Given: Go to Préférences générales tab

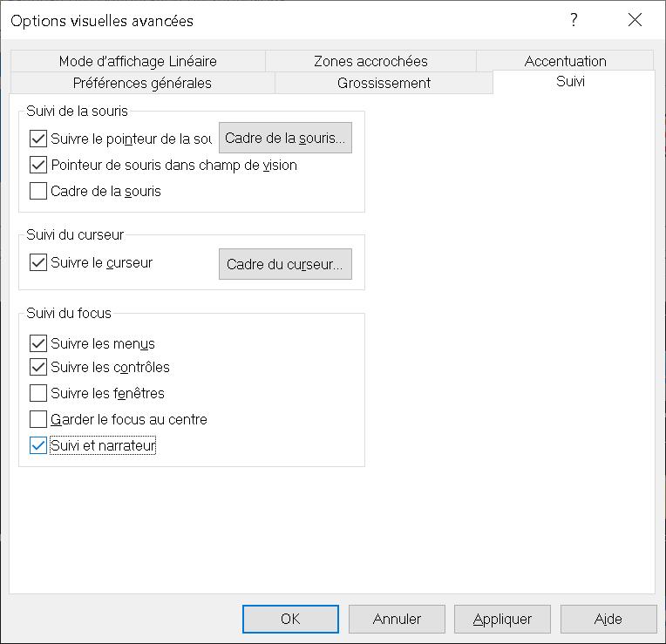Looking at the screenshot, I should pyautogui.click(x=142, y=83).
